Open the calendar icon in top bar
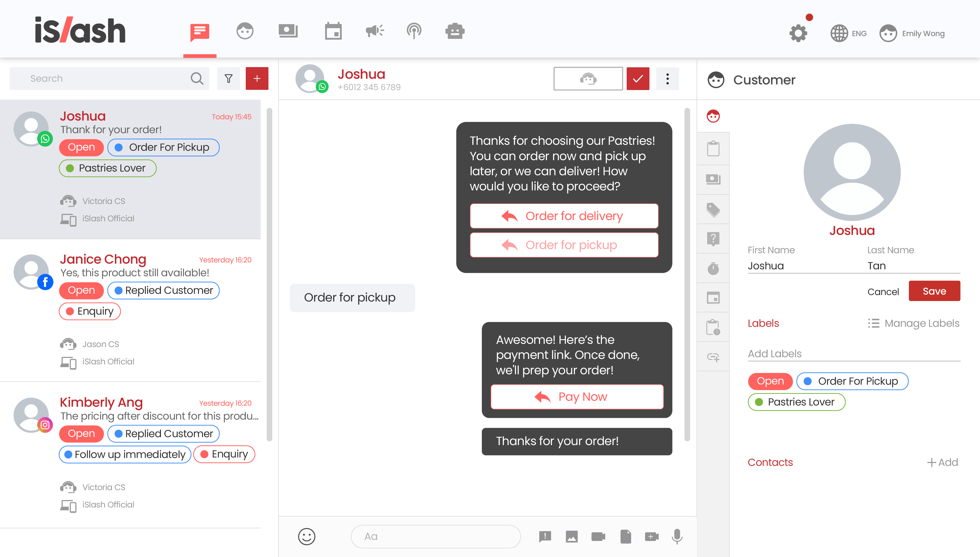 tap(333, 31)
